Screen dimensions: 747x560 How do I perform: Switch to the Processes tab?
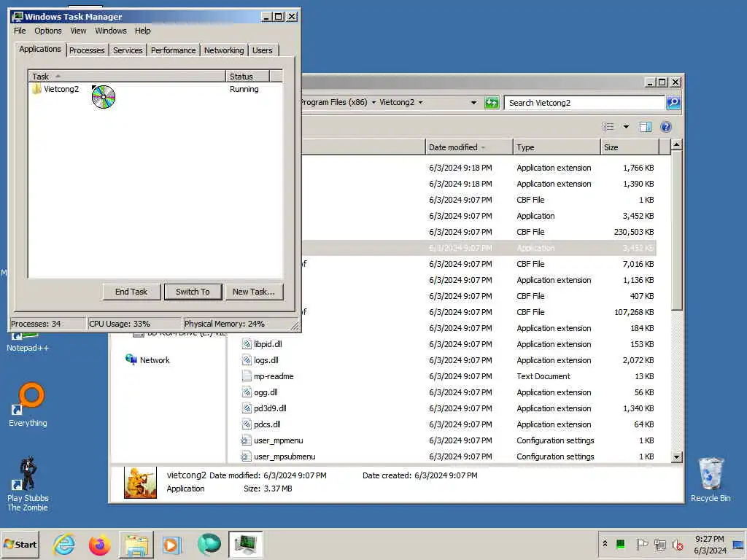click(x=87, y=50)
